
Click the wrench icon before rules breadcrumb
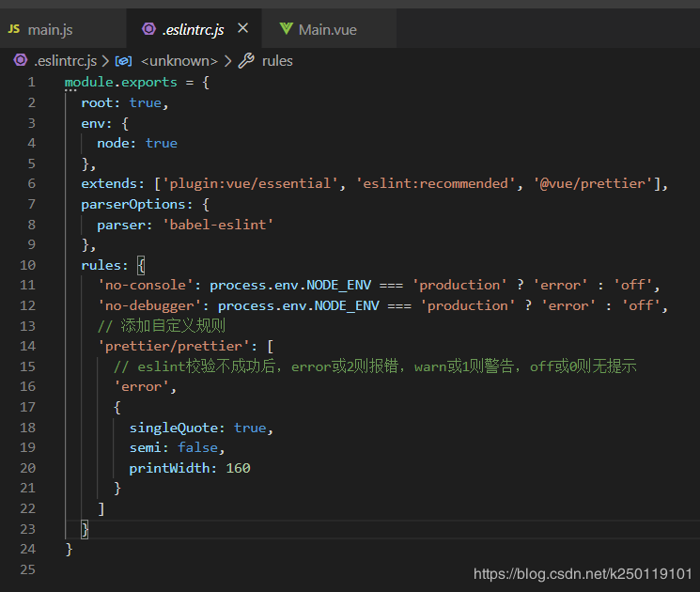point(246,61)
